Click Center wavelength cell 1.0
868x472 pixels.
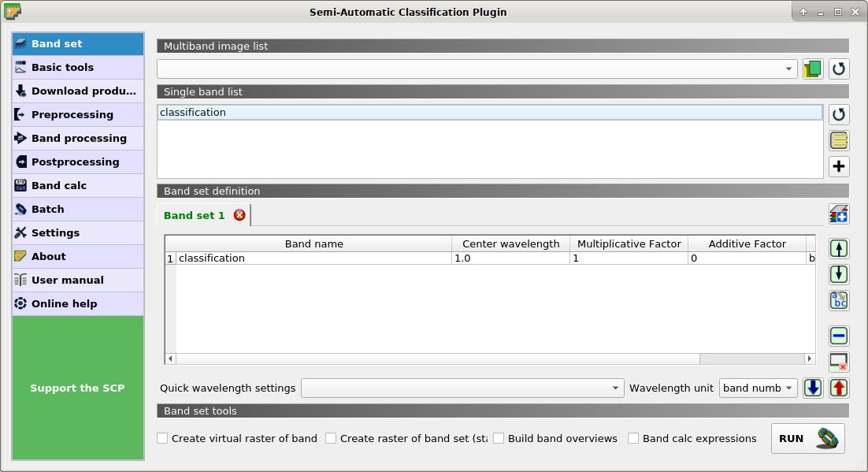click(510, 258)
